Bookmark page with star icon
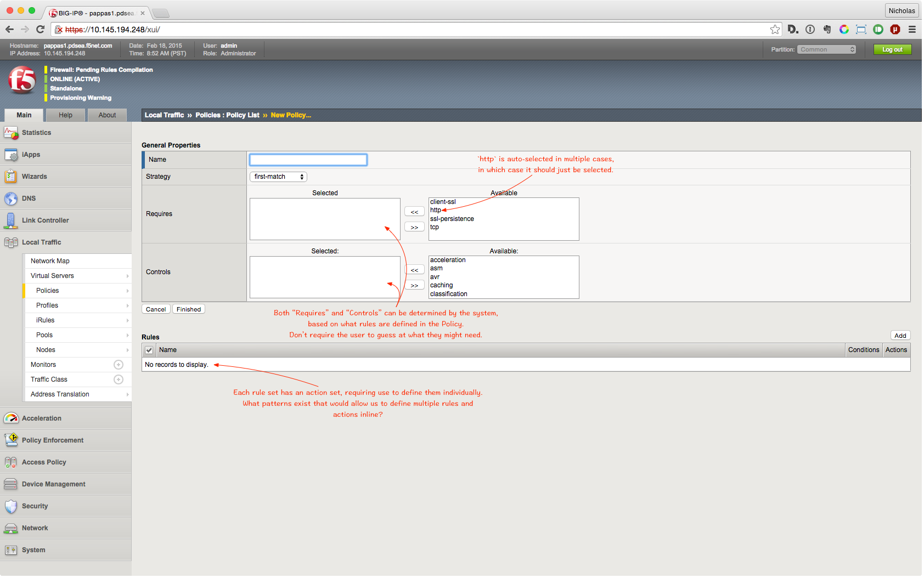This screenshot has width=924, height=578. click(775, 30)
